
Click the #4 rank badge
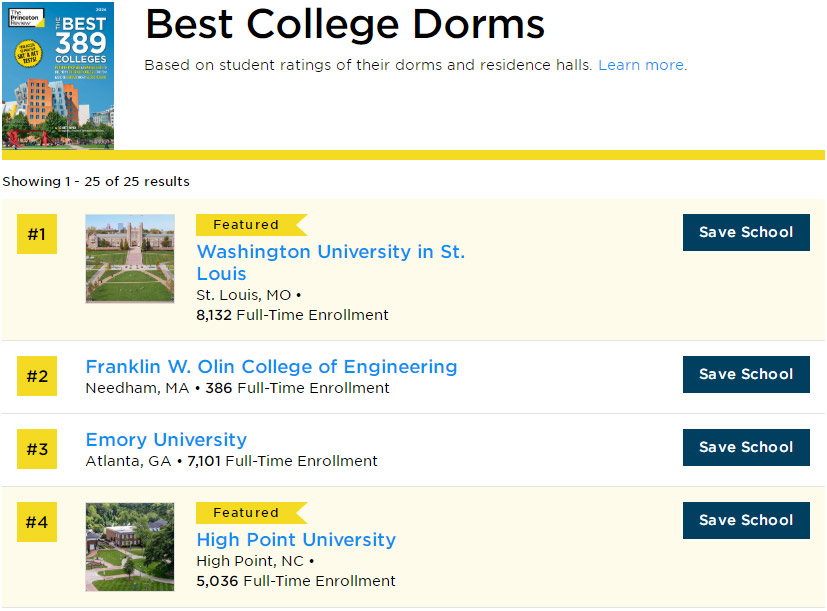[x=37, y=522]
